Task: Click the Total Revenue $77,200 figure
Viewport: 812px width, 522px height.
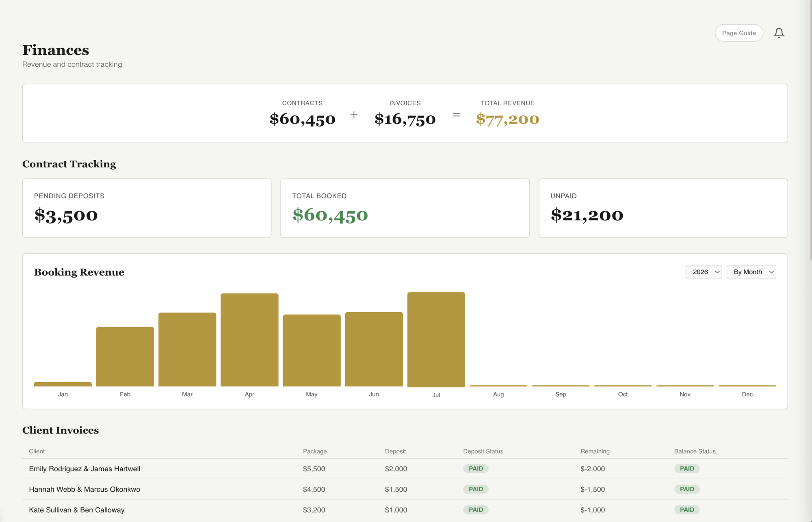Action: click(507, 119)
